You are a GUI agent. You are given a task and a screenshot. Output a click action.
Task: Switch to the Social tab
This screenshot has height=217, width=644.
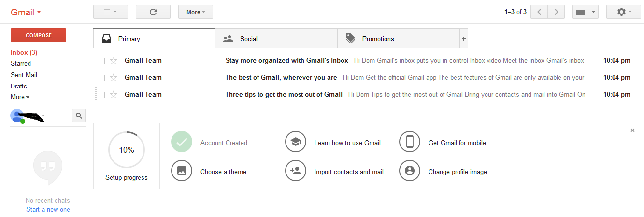click(x=276, y=39)
